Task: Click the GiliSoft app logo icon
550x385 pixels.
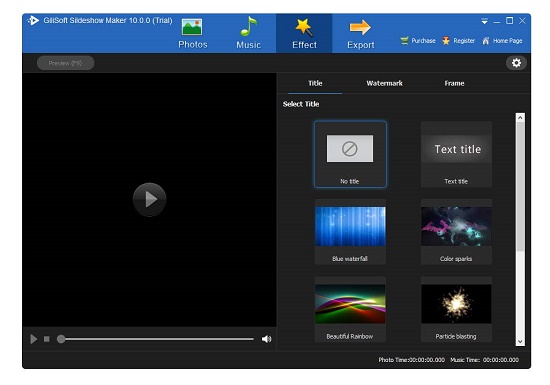Action: pyautogui.click(x=33, y=20)
